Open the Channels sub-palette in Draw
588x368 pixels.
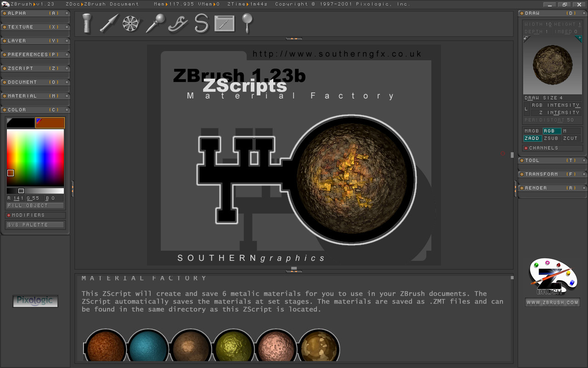[x=553, y=148]
